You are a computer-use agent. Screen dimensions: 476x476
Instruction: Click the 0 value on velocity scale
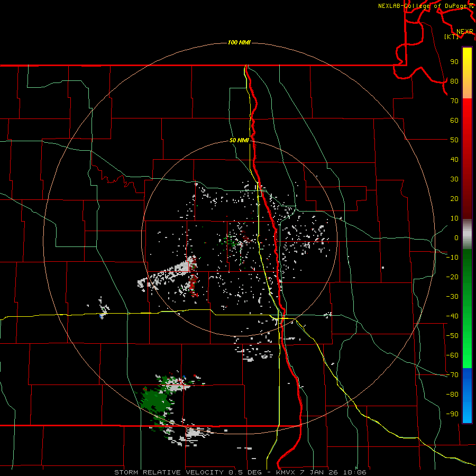click(x=456, y=238)
